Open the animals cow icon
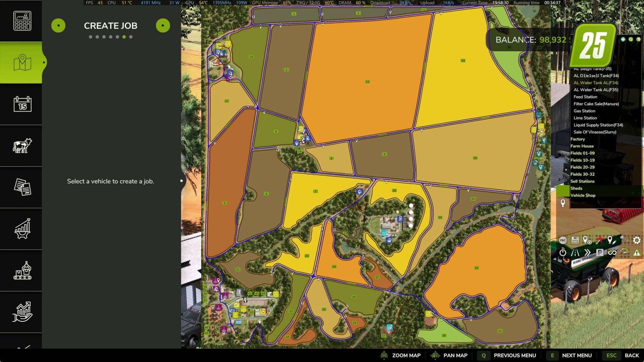 (22, 145)
